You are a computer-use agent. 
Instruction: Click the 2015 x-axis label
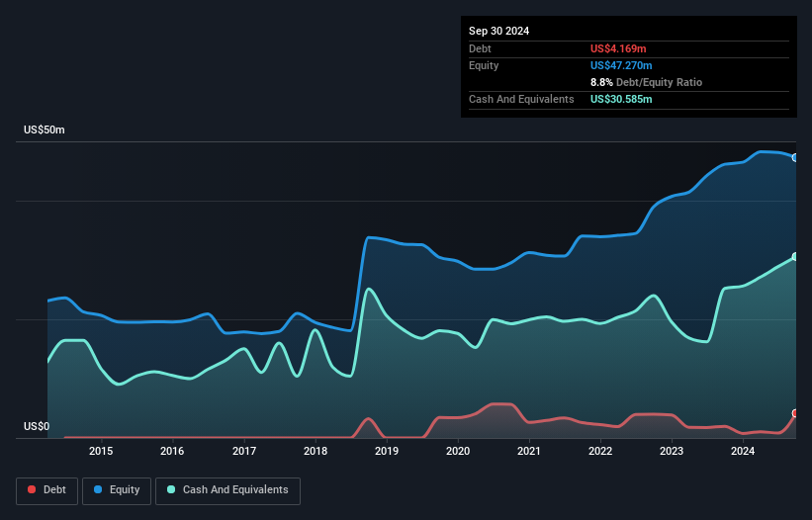coord(101,451)
